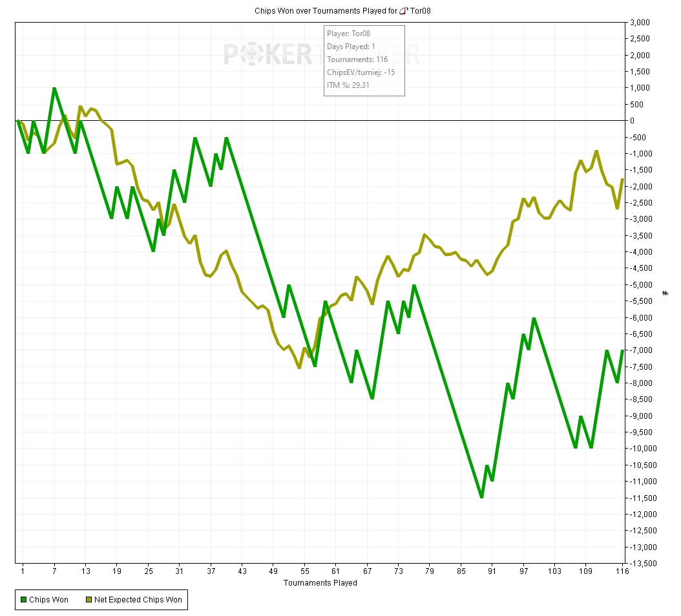This screenshot has height=616, width=681.
Task: Click the chart title text for Tor08
Action: pos(342,11)
